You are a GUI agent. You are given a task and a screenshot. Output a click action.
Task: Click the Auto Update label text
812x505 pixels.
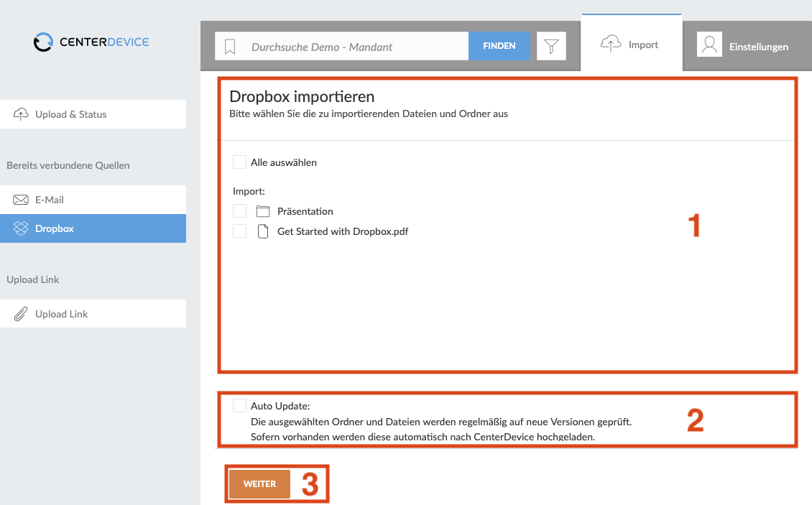(280, 406)
